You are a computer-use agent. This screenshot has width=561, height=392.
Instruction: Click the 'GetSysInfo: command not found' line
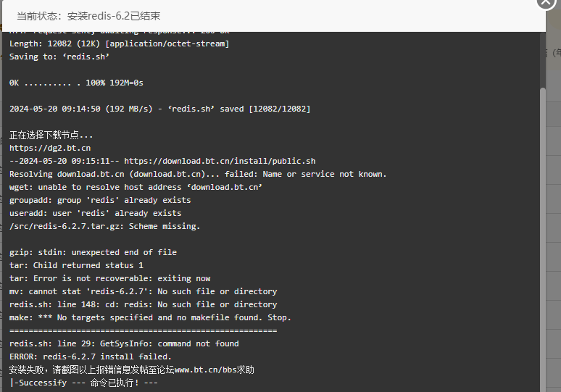tap(124, 343)
